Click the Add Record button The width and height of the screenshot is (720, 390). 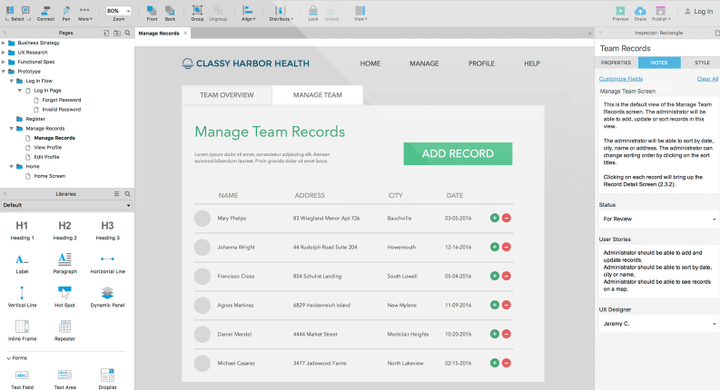click(x=458, y=153)
